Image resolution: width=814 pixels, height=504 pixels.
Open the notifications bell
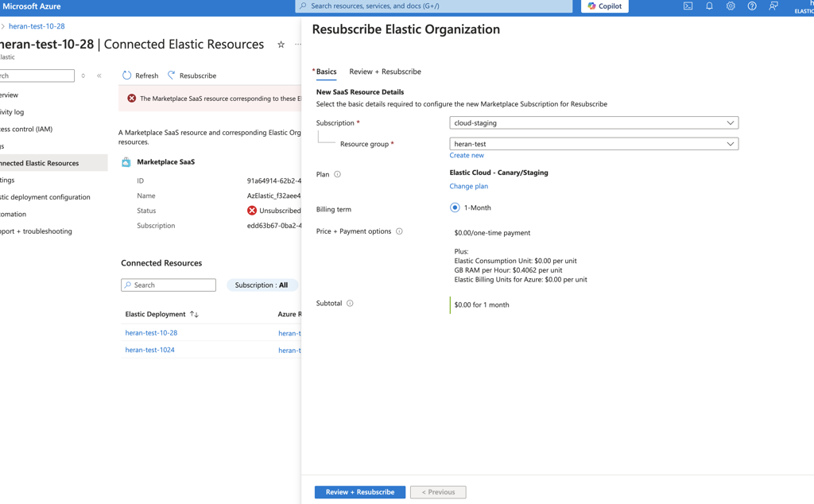coord(709,6)
